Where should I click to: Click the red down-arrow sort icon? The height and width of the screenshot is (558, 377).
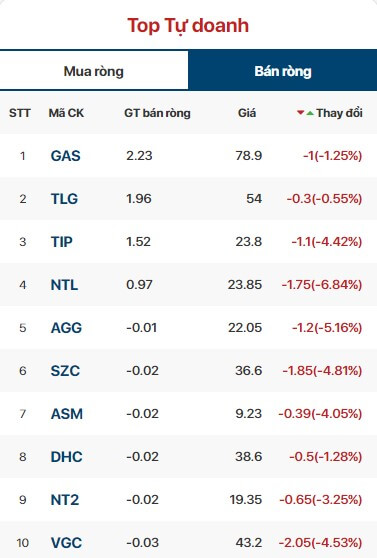pos(300,113)
